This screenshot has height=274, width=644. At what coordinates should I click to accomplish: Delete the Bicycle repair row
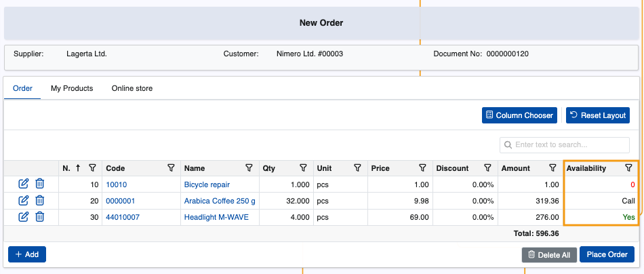[39, 184]
